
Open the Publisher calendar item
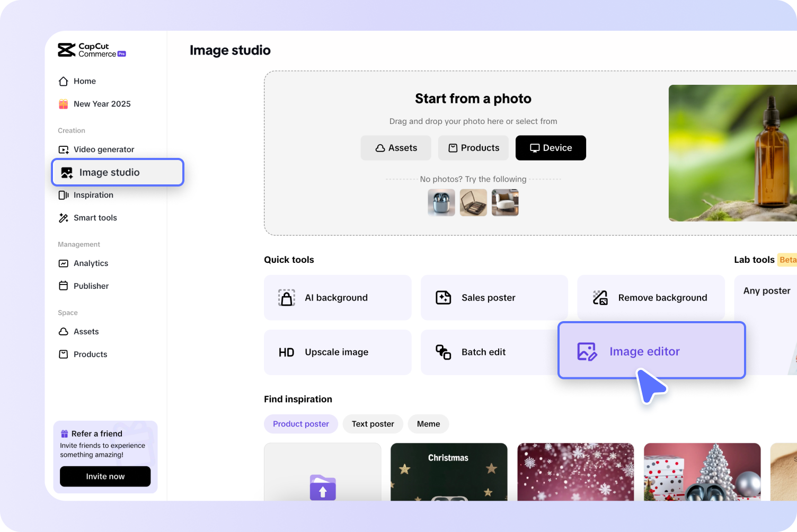coord(90,286)
